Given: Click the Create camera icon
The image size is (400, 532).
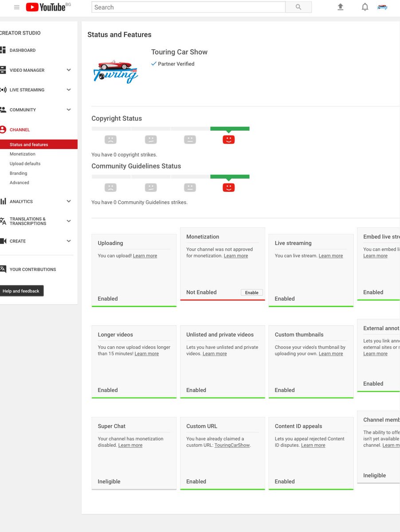Looking at the screenshot, I should click(3, 241).
